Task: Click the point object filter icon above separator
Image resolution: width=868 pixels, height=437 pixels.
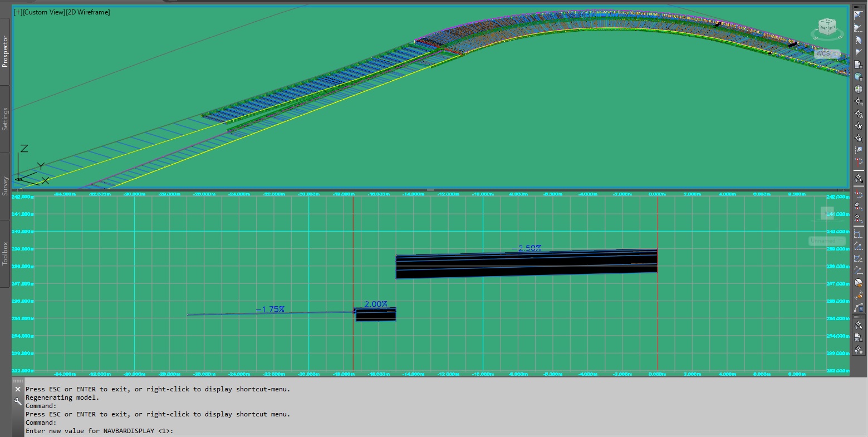Action: tap(859, 178)
